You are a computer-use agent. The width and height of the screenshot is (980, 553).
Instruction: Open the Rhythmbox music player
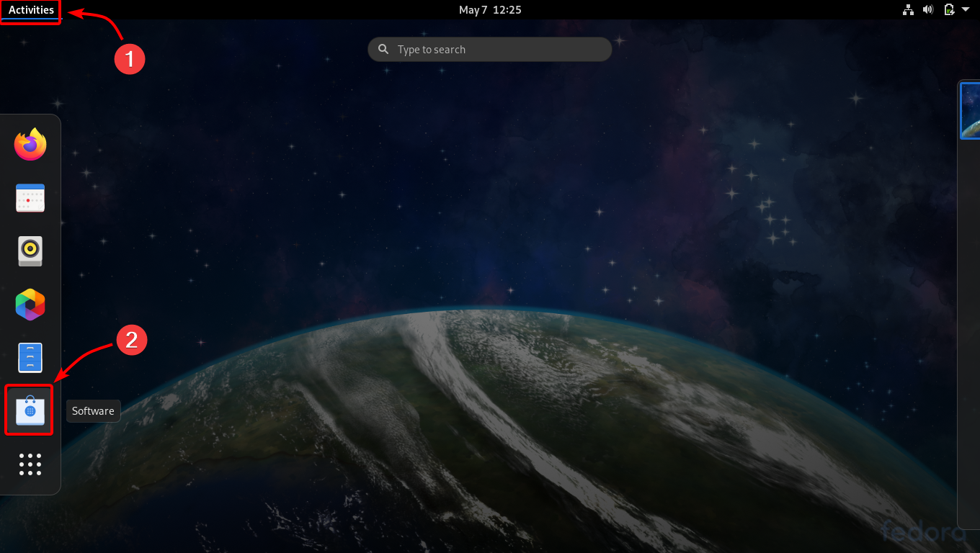[x=30, y=251]
